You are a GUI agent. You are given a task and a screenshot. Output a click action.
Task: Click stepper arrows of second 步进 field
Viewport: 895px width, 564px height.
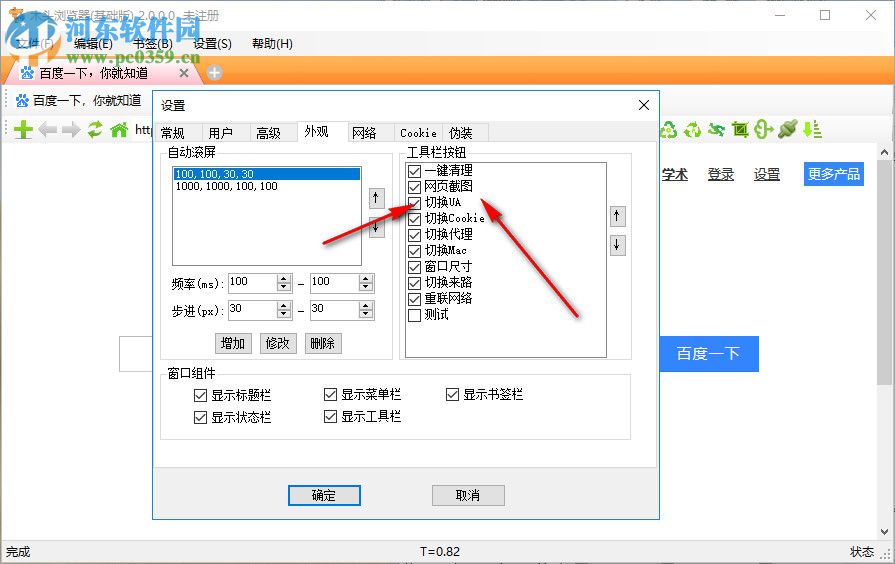[366, 310]
